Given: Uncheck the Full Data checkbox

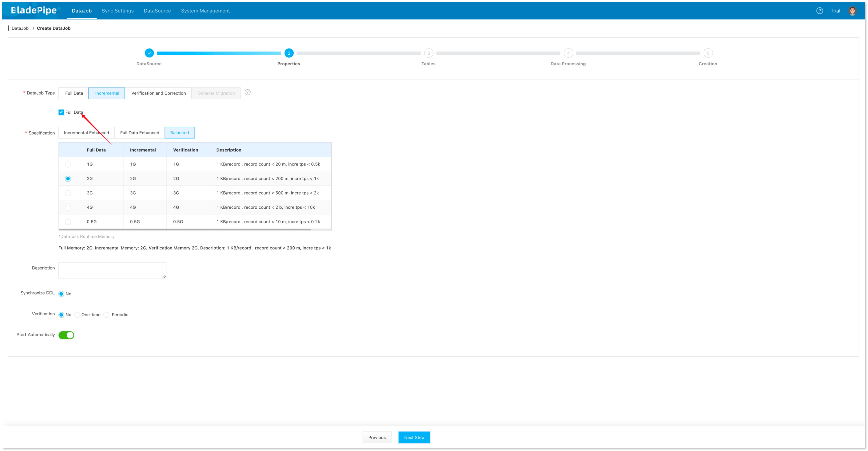Looking at the screenshot, I should [61, 112].
